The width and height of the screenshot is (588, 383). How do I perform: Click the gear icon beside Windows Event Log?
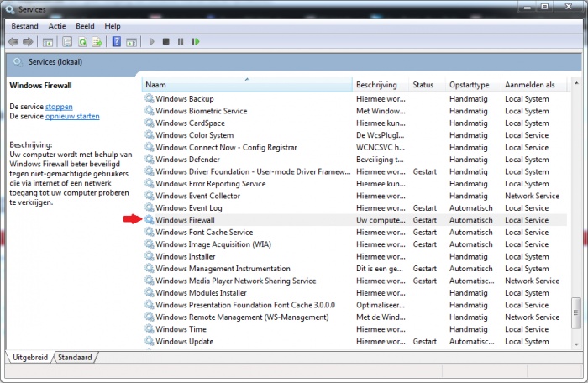click(x=150, y=207)
